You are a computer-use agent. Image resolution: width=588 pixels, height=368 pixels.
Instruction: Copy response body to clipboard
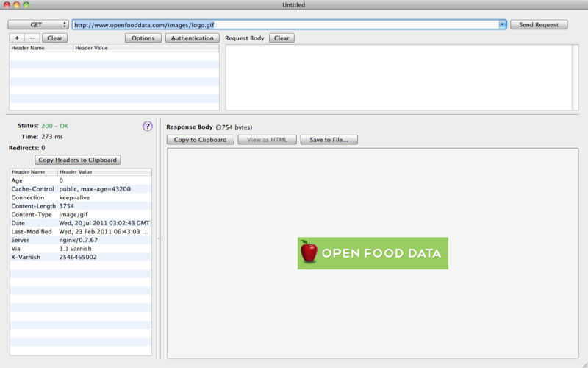click(x=200, y=140)
